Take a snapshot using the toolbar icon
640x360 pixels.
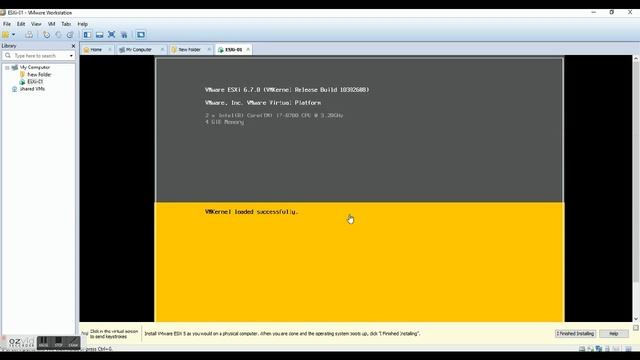(47, 35)
